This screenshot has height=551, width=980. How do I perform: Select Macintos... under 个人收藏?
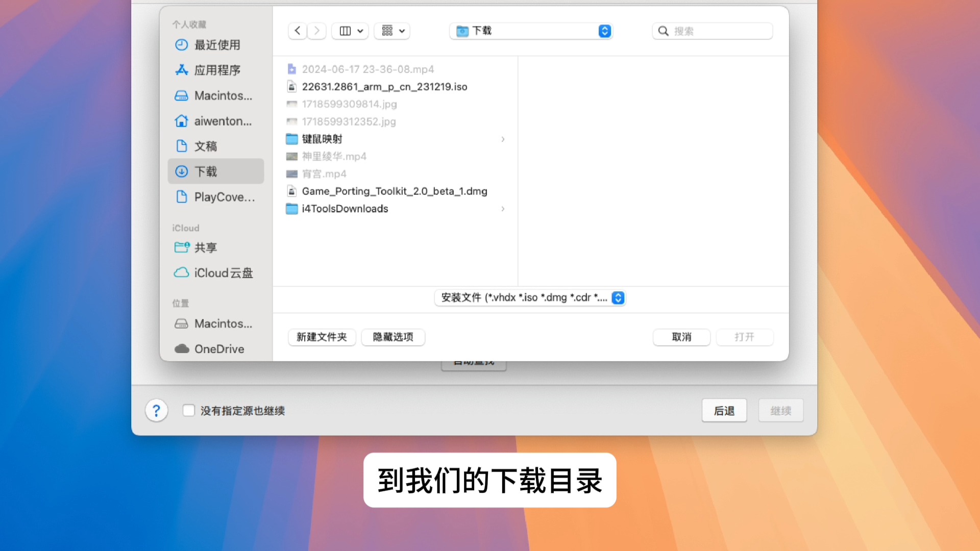click(x=216, y=95)
